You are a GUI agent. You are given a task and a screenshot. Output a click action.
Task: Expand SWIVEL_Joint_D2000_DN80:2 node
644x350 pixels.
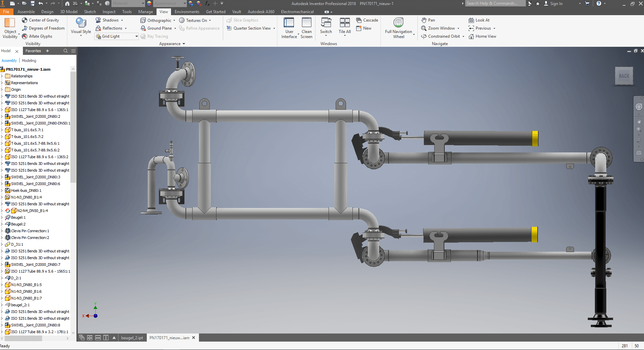tap(2, 116)
